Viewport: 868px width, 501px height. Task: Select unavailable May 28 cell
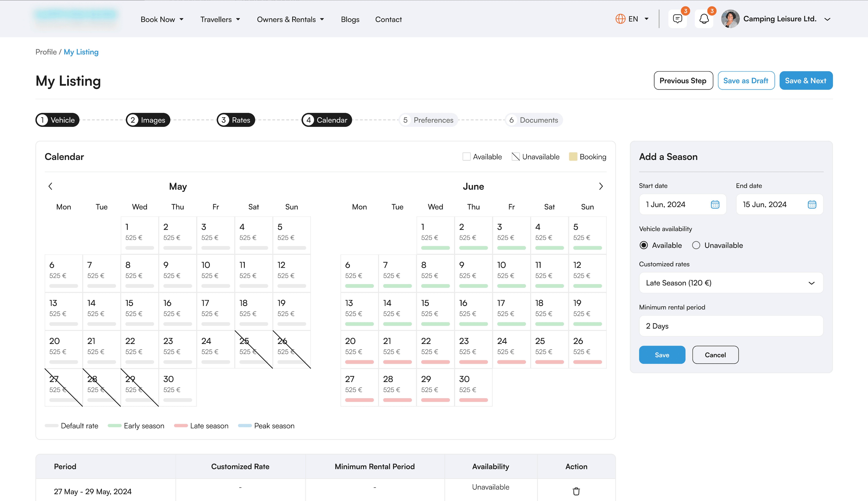101,387
